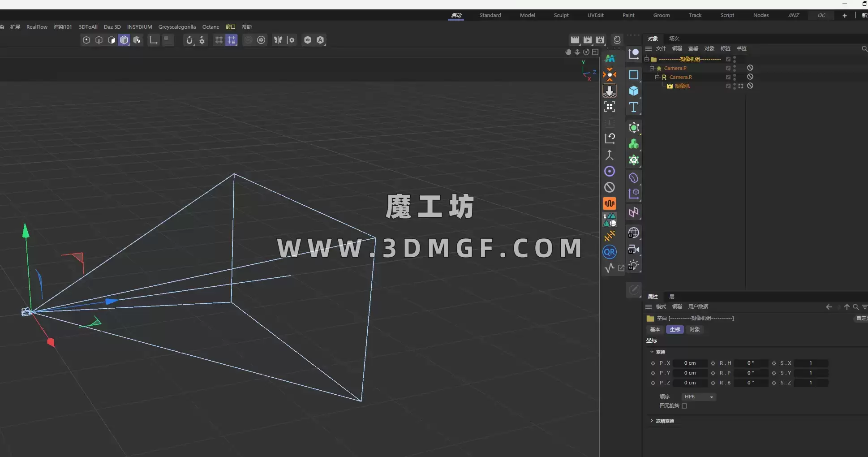Select the Cube primitive icon

pyautogui.click(x=634, y=91)
